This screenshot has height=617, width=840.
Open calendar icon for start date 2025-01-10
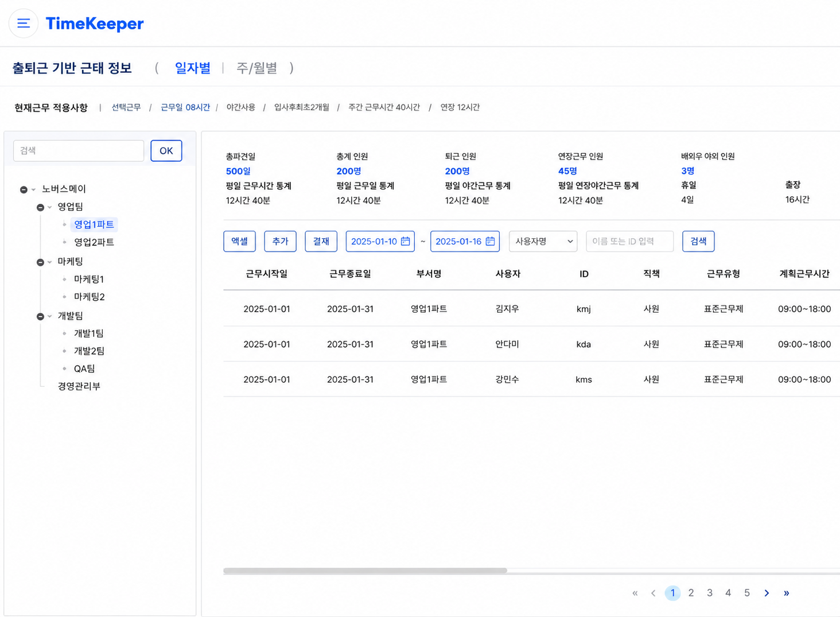[405, 241]
